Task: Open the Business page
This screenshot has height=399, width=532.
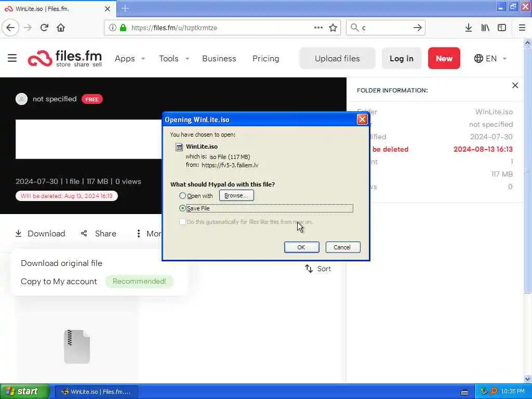Action: click(x=219, y=58)
